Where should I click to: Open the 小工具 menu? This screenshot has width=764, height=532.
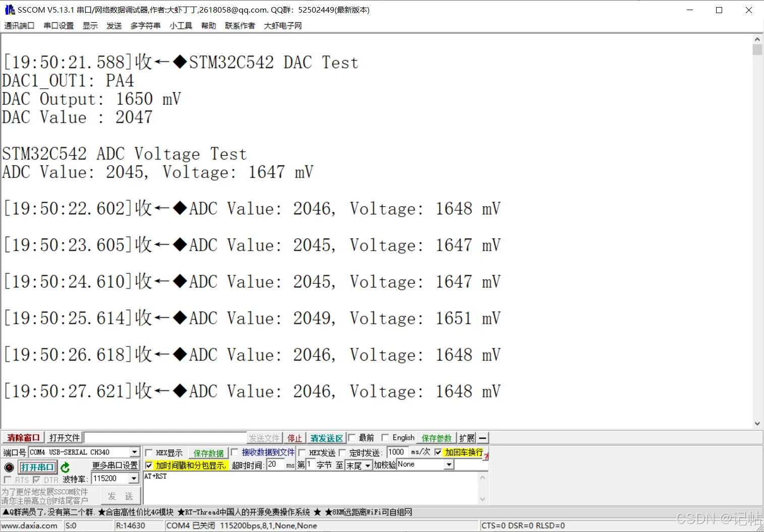[x=181, y=26]
